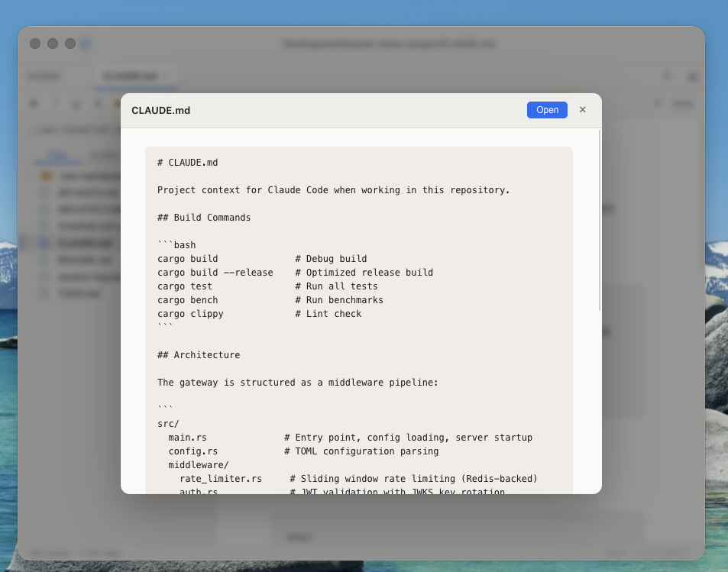The width and height of the screenshot is (728, 572).
Task: Click 'The gateway is structured' sentence
Action: pyautogui.click(x=298, y=383)
